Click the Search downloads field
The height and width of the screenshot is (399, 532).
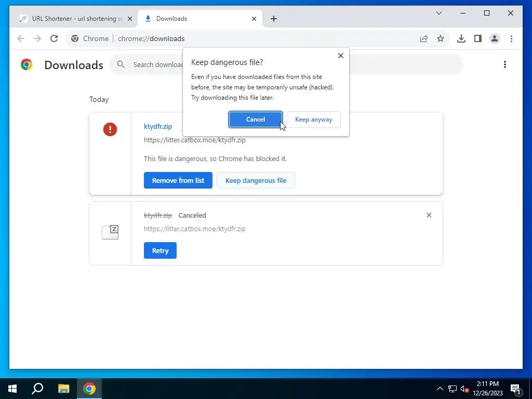[286, 64]
